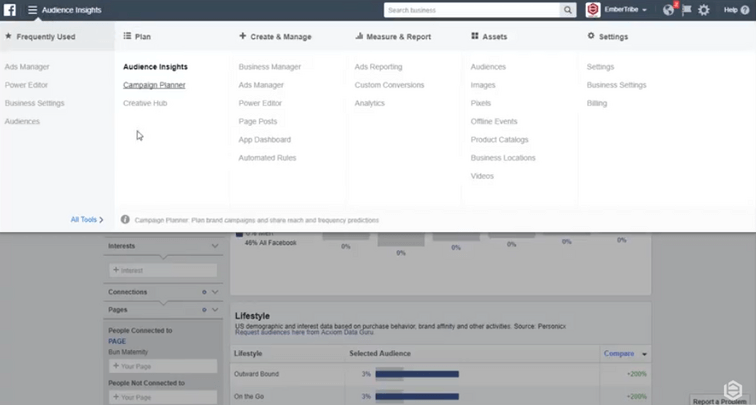
Task: Open Offline Events
Action: point(494,122)
